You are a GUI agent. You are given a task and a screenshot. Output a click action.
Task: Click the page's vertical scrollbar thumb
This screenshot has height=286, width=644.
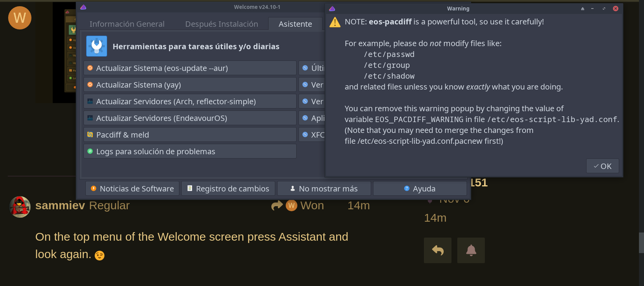(x=641, y=243)
